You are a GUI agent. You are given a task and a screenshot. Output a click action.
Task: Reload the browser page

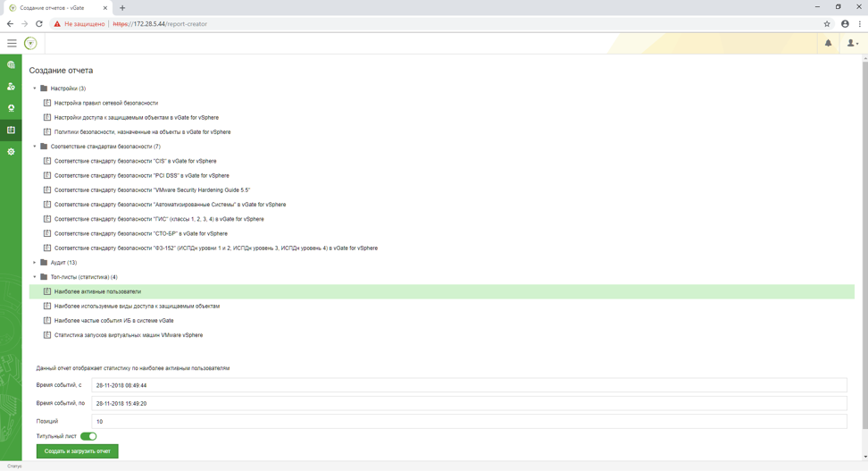pyautogui.click(x=38, y=24)
